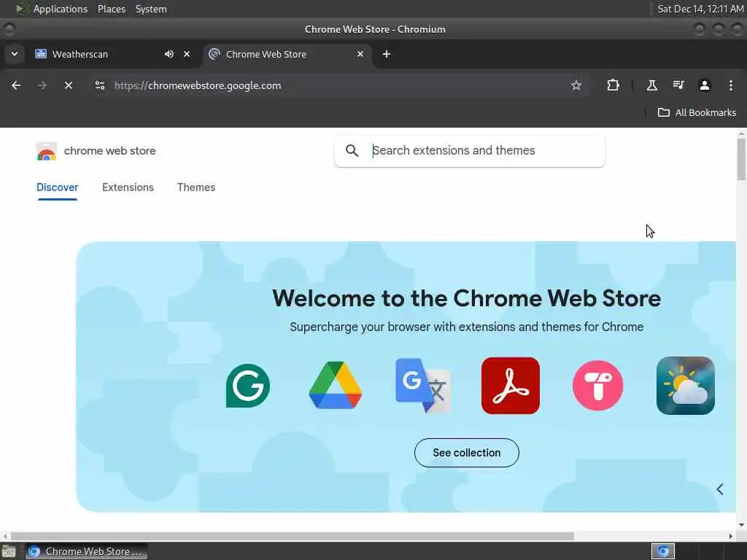Image resolution: width=747 pixels, height=560 pixels.
Task: Switch to the Extensions tab
Action: [x=128, y=187]
